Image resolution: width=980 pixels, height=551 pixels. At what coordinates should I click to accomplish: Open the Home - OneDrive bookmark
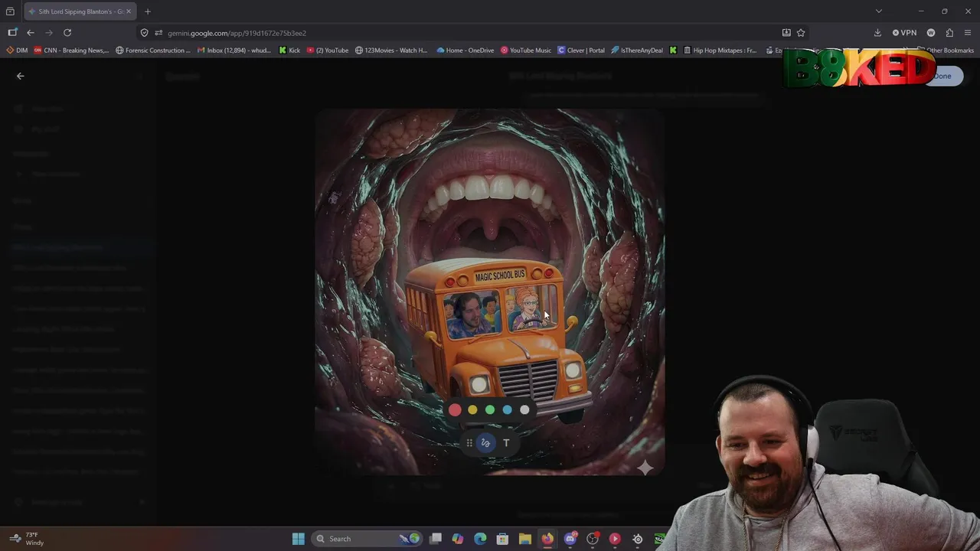coord(465,51)
